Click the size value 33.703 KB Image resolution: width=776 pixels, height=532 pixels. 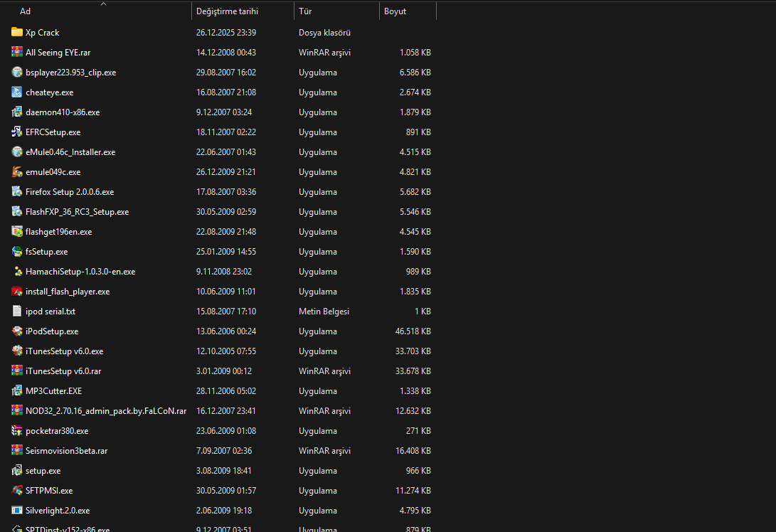(413, 351)
